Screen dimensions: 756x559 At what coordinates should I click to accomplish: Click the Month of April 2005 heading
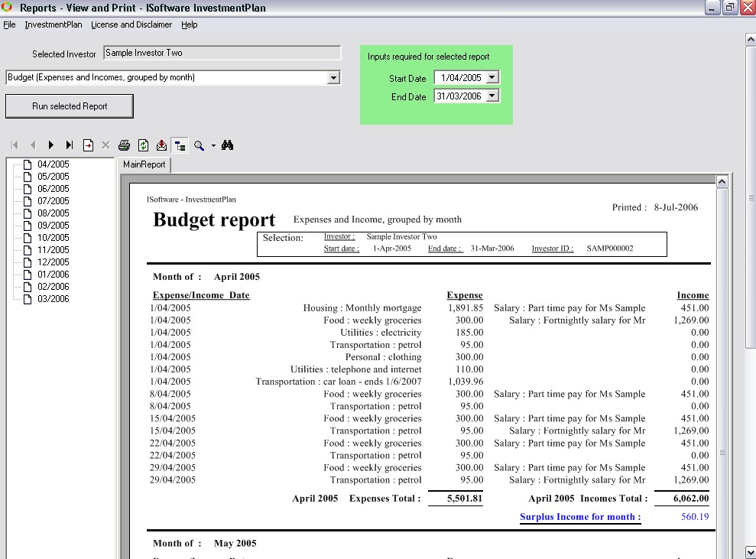click(206, 277)
